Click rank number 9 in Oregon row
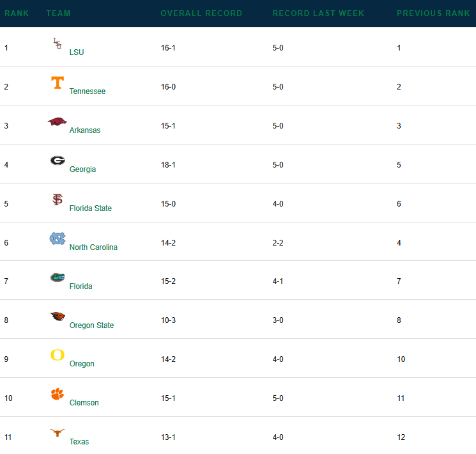The height and width of the screenshot is (454, 476). click(x=6, y=359)
